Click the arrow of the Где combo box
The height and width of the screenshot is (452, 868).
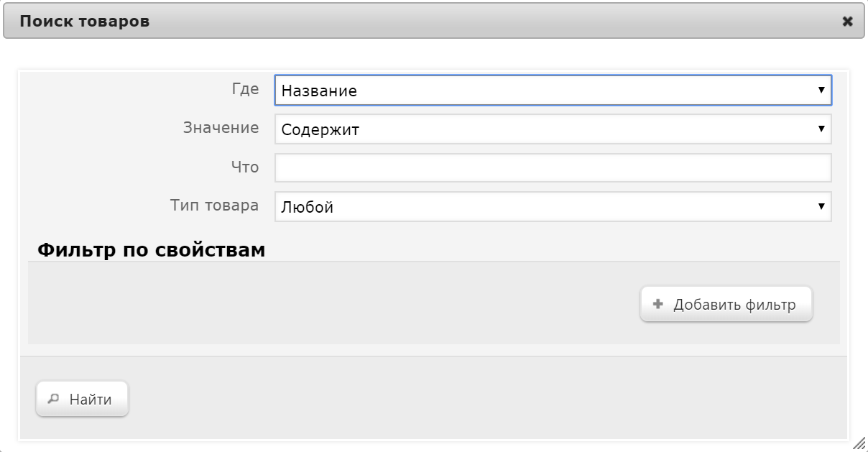click(821, 91)
